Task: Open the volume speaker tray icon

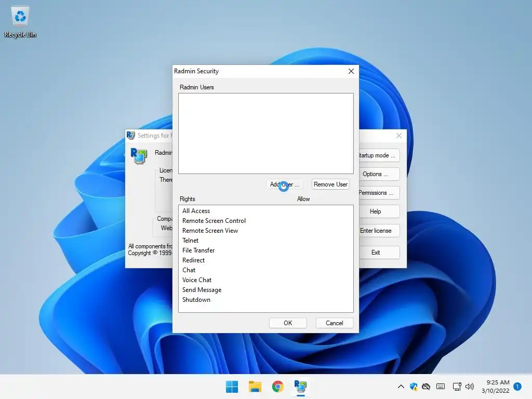Action: [470, 387]
